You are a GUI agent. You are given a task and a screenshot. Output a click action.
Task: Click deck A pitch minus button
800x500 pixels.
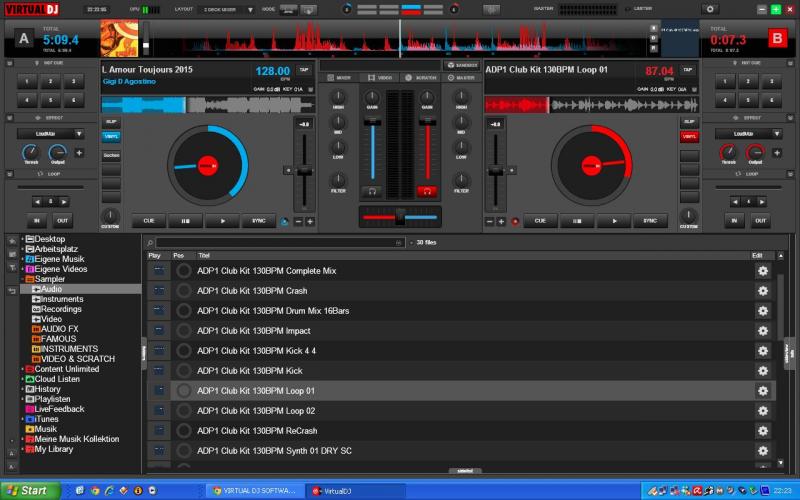pyautogui.click(x=298, y=221)
